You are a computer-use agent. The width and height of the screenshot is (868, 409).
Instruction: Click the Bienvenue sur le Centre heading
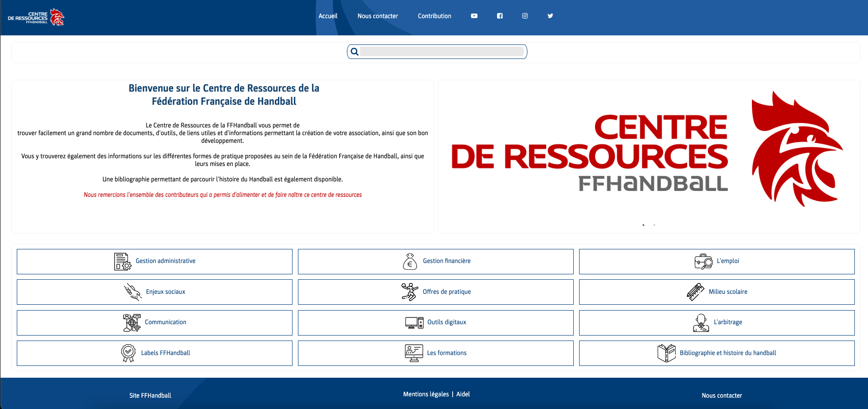[x=224, y=94]
